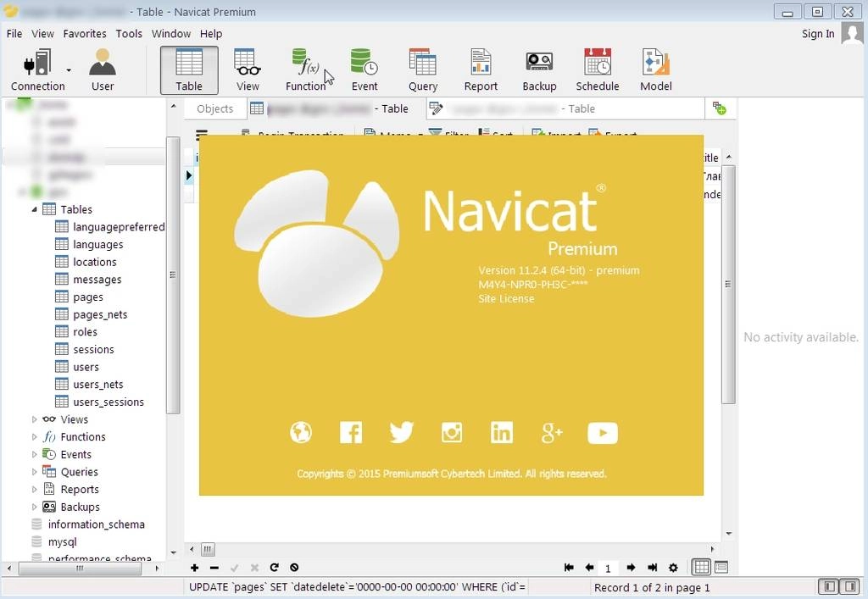This screenshot has height=599, width=868.
Task: Select the users_nets table
Action: [89, 385]
